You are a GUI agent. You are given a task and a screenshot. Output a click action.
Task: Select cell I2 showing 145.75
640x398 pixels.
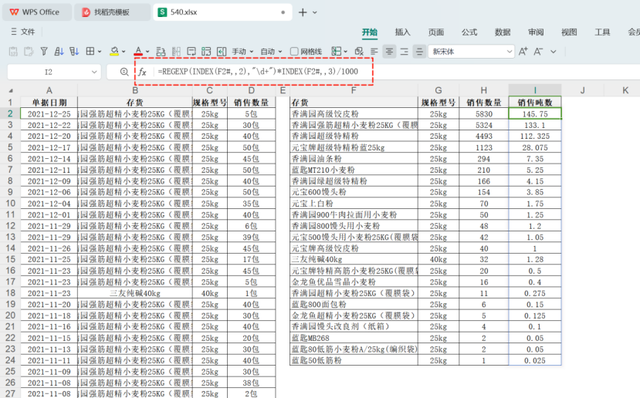[x=535, y=114]
